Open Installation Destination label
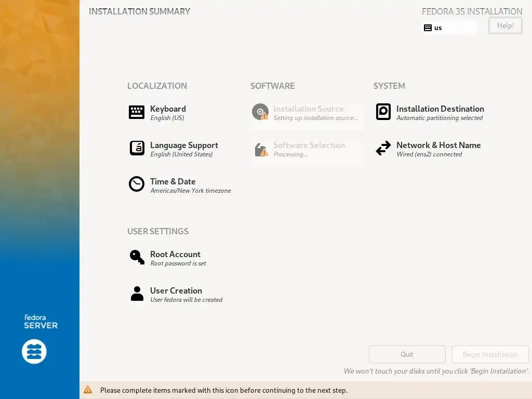 tap(440, 109)
